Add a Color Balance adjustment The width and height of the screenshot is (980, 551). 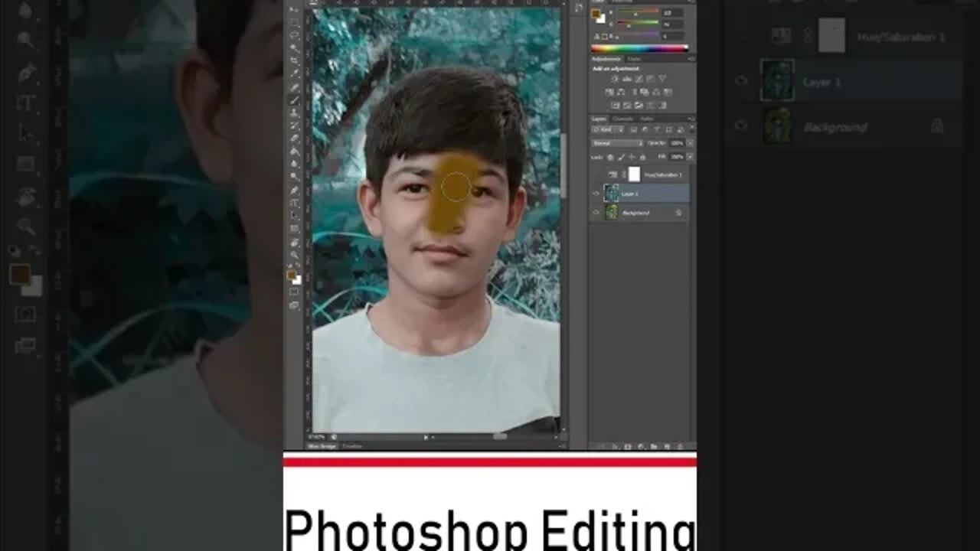point(621,92)
